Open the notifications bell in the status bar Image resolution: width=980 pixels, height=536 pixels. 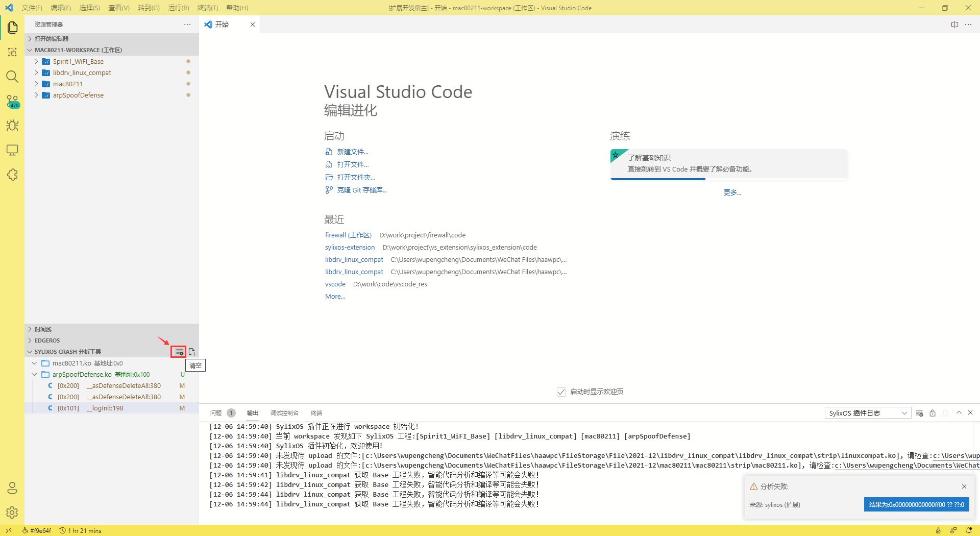[969, 530]
